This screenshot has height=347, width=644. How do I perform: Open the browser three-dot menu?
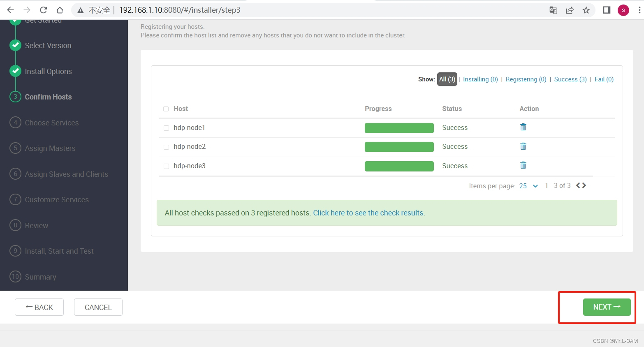pos(639,10)
